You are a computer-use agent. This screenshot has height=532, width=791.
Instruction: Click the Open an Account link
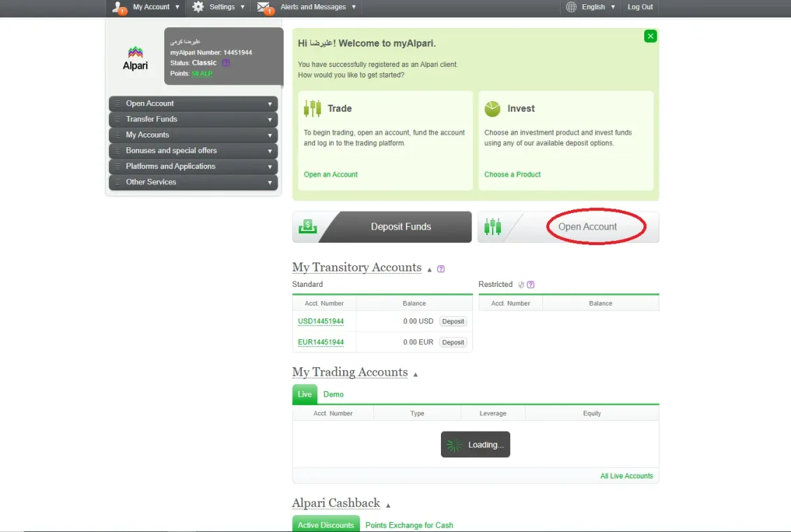point(331,175)
